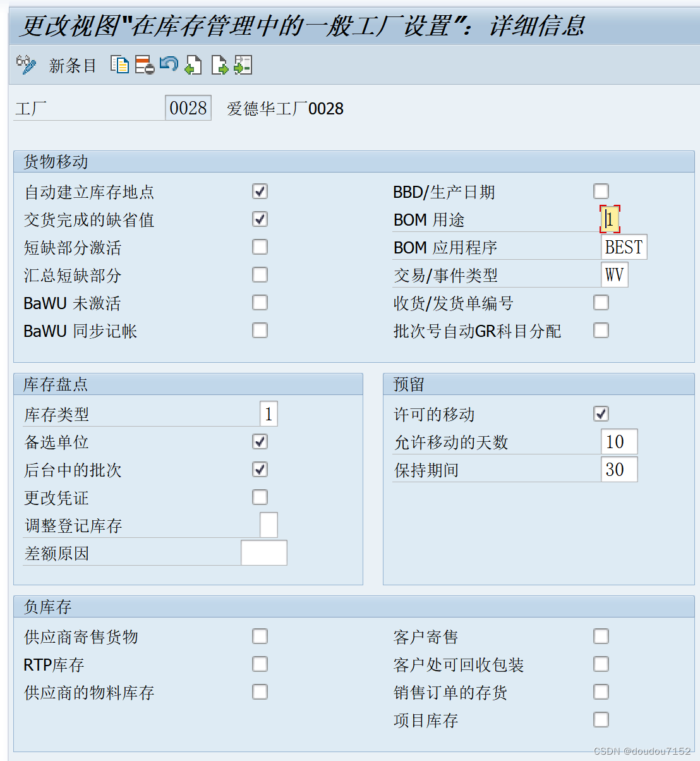Image resolution: width=700 pixels, height=761 pixels.
Task: Disable the 许可的移动 checkbox
Action: click(601, 413)
